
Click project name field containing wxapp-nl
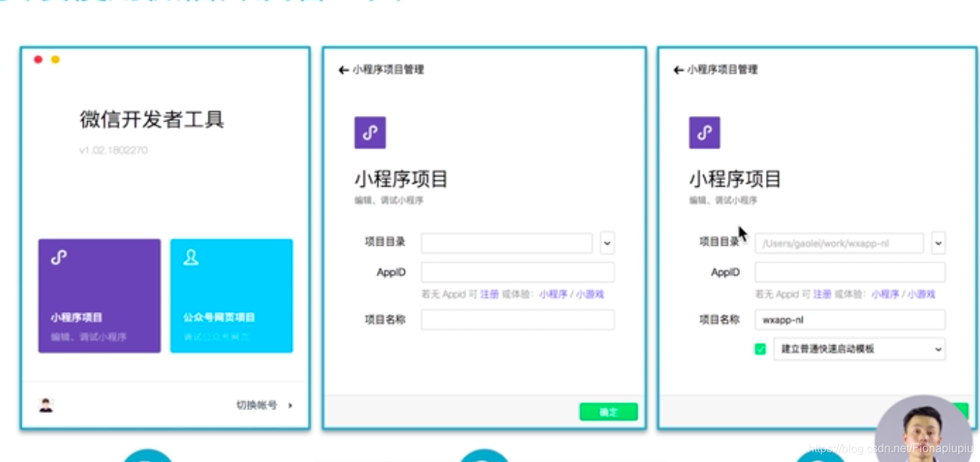(850, 319)
